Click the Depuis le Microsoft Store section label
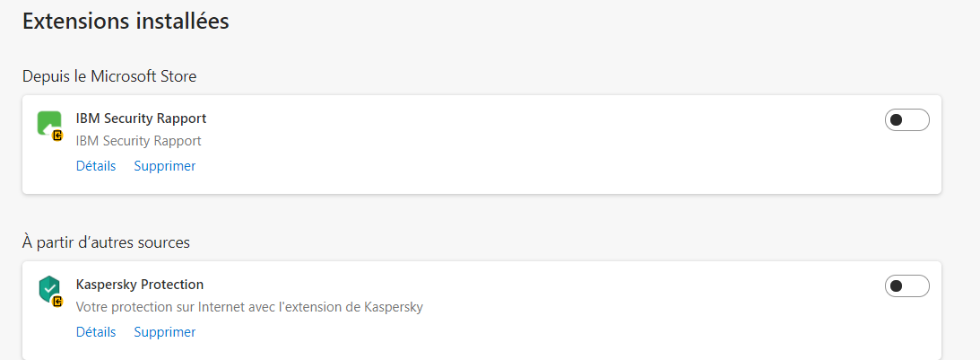The width and height of the screenshot is (980, 360). [x=109, y=76]
